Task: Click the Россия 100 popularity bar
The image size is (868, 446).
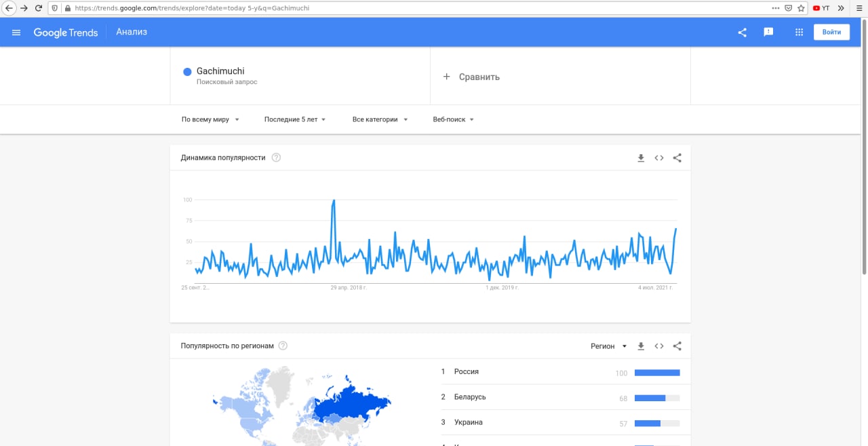Action: pos(657,373)
